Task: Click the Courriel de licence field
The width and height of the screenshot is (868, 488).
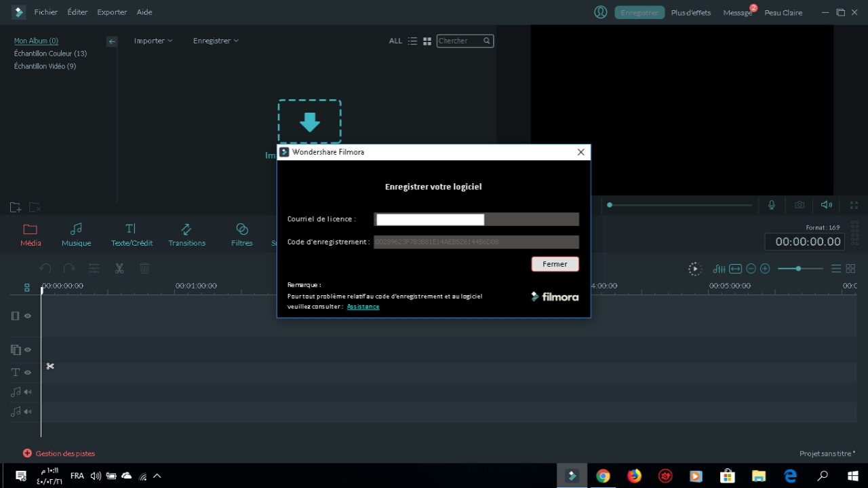Action: pyautogui.click(x=476, y=219)
